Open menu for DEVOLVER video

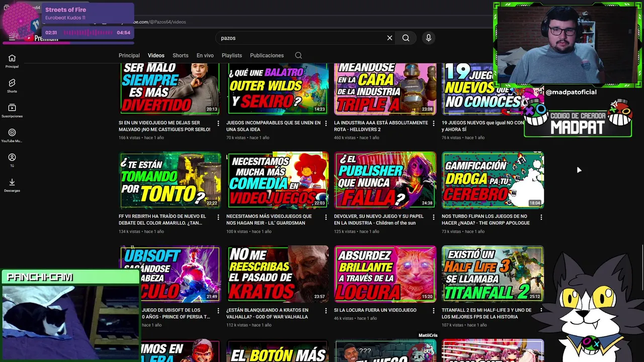click(x=433, y=217)
